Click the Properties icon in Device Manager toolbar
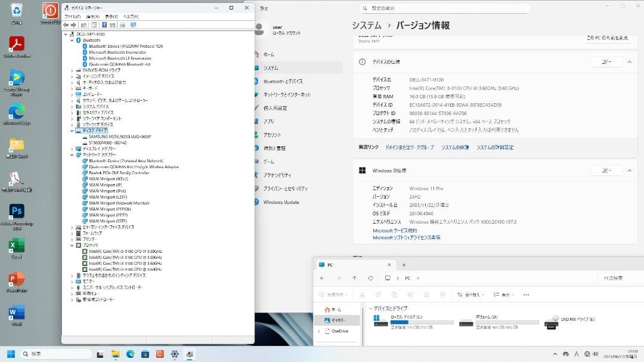 click(93, 25)
